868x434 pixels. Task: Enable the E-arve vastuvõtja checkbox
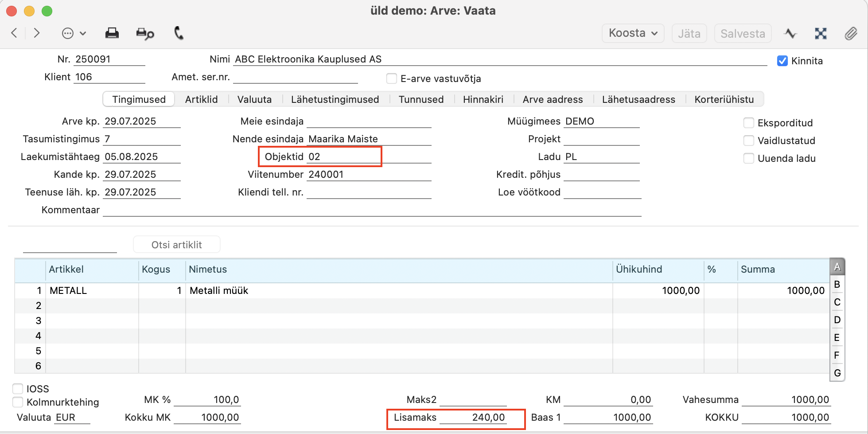pyautogui.click(x=392, y=78)
